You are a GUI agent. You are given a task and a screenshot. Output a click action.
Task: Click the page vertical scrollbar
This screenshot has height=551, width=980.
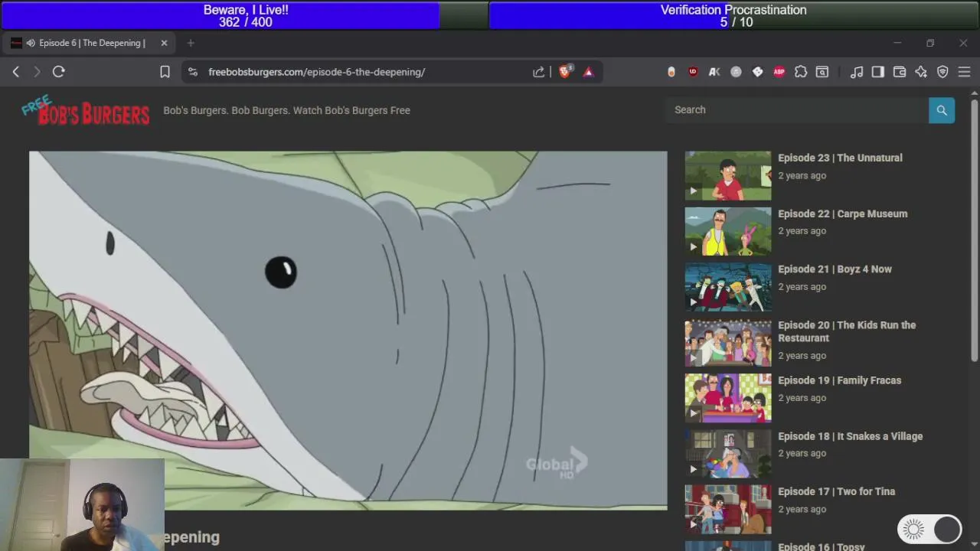(x=974, y=230)
